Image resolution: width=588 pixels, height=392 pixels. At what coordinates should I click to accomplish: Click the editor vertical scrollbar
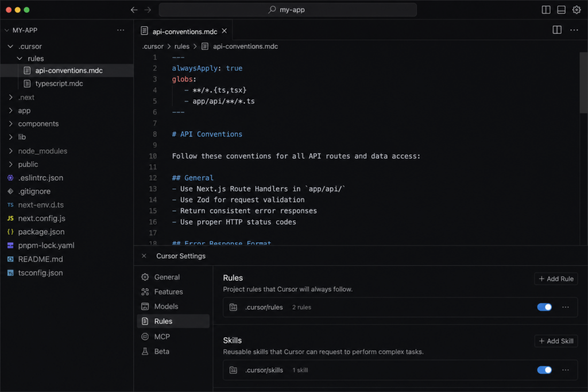coord(583,83)
